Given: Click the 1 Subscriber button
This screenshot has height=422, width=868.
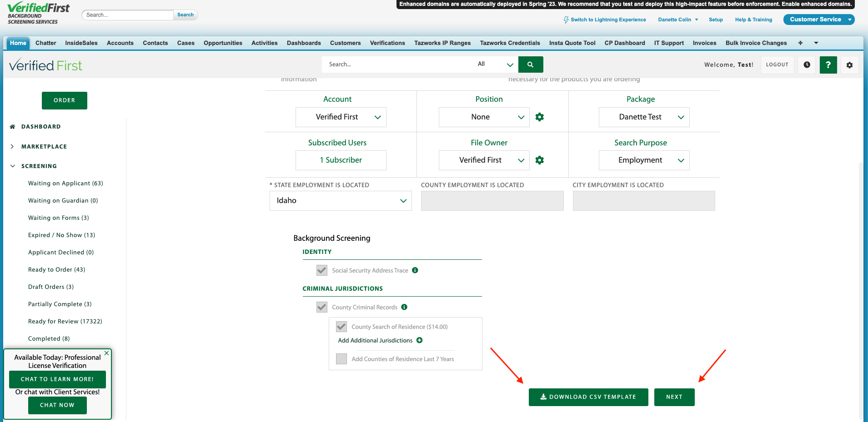Looking at the screenshot, I should click(x=341, y=160).
